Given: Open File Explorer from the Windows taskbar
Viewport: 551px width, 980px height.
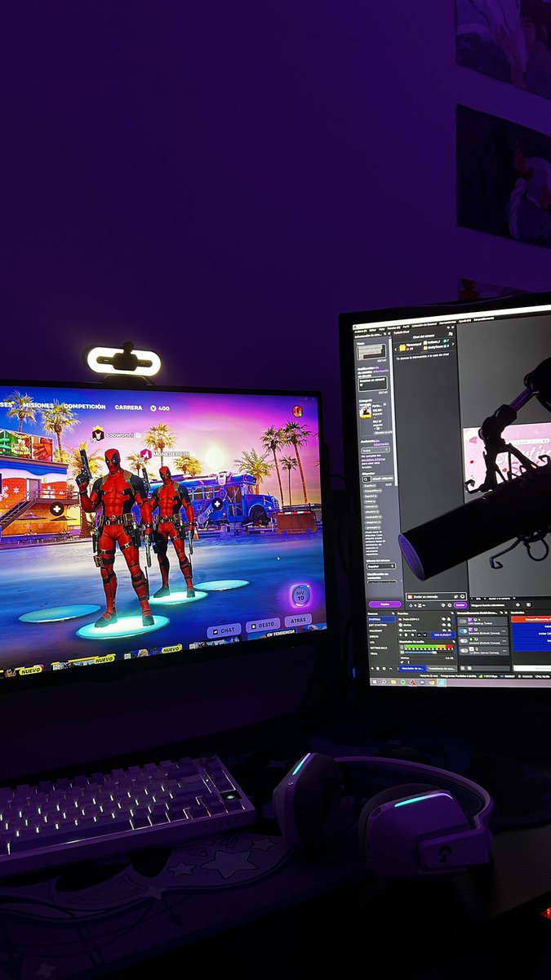Looking at the screenshot, I should [393, 682].
